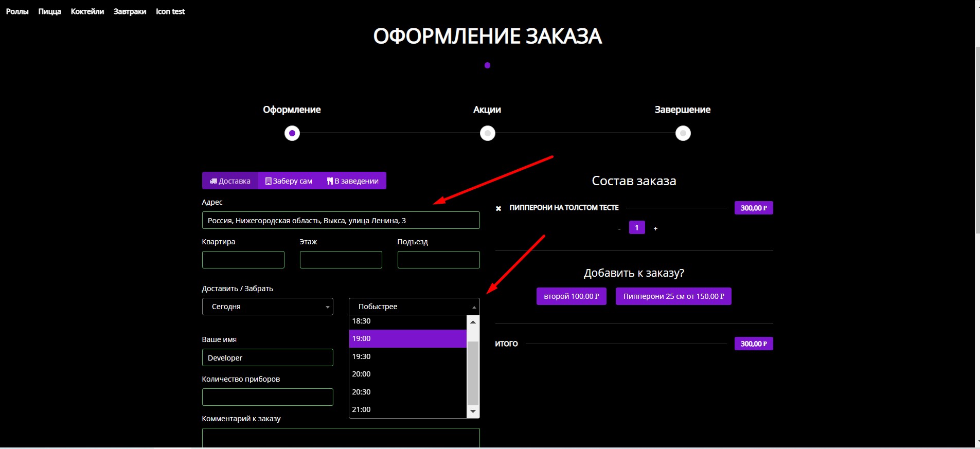Click the ПИППЕРОНИ НА ТОЛСТОМ ТЕСТЕ item name

coord(564,208)
